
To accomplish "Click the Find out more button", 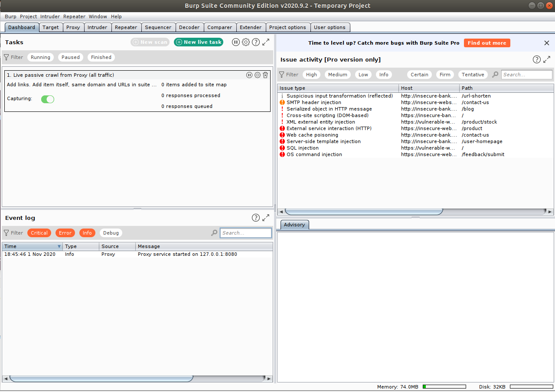I will click(486, 43).
